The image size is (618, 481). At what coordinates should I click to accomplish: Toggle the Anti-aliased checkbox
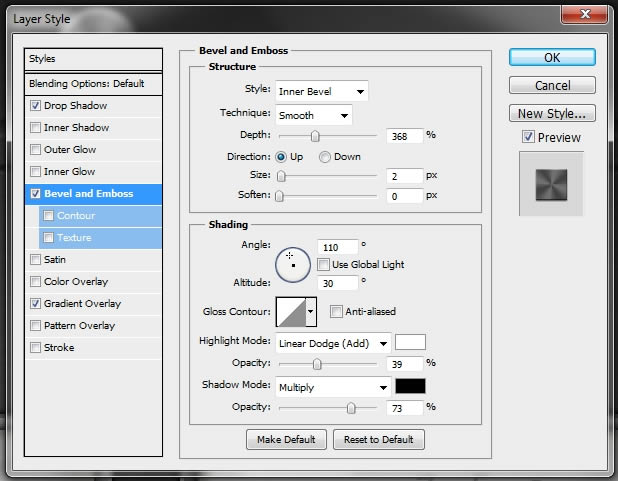point(336,311)
